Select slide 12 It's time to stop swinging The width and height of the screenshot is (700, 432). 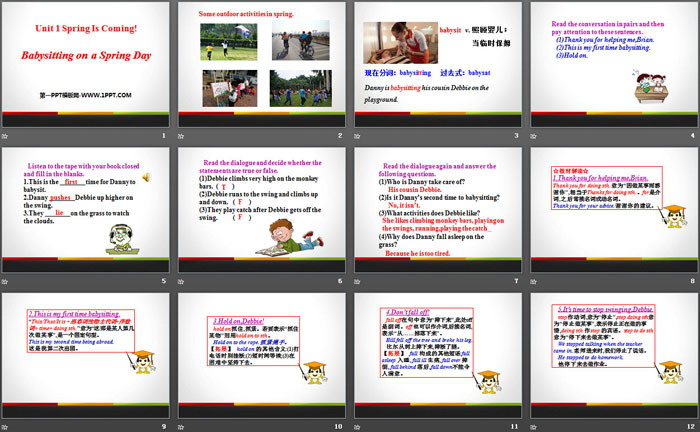click(x=614, y=356)
